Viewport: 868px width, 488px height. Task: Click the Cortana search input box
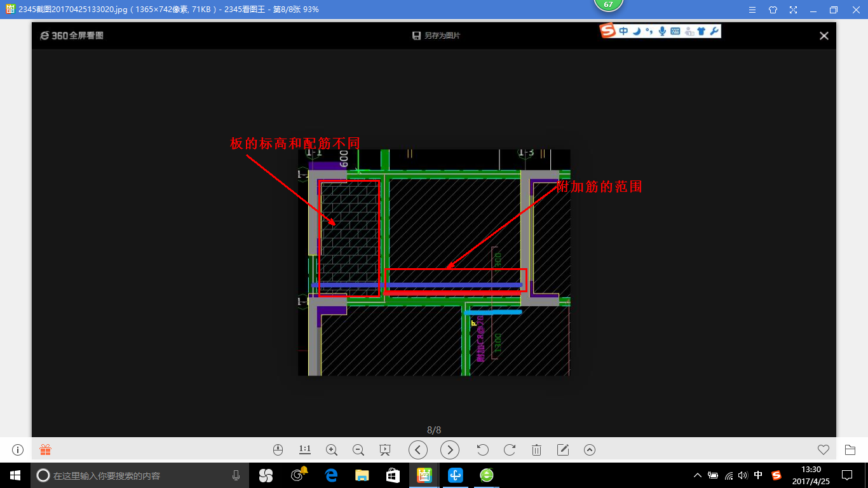coord(141,475)
